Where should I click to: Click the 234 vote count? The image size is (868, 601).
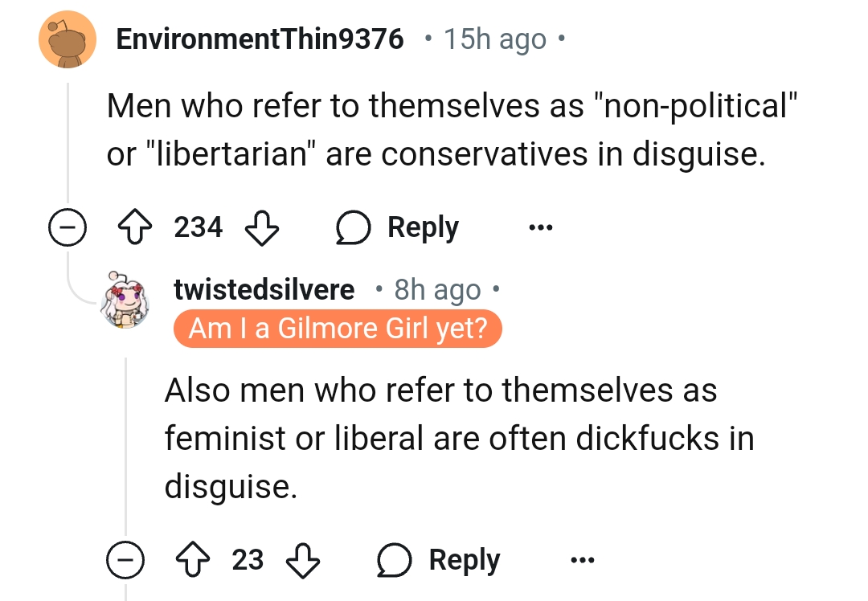pyautogui.click(x=199, y=228)
